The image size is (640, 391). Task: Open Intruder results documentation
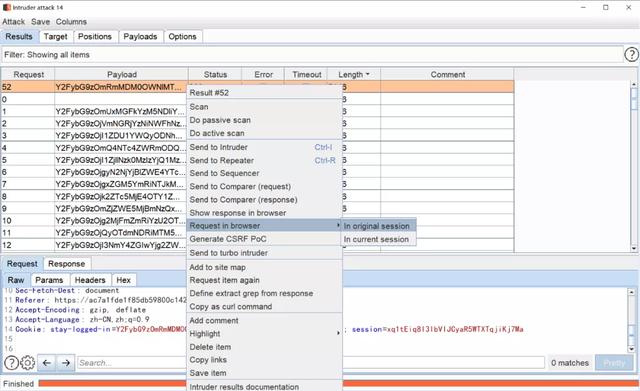pyautogui.click(x=264, y=386)
